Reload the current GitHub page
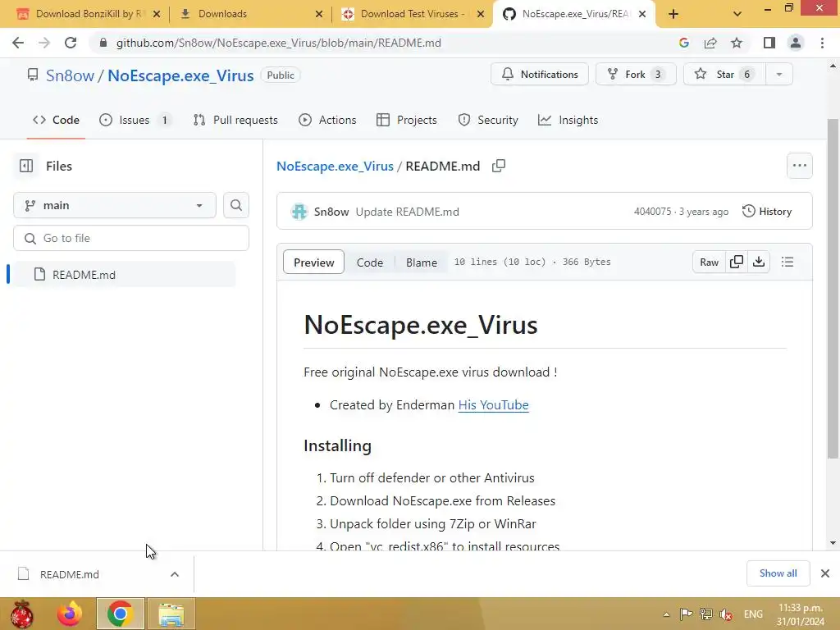Image resolution: width=840 pixels, height=630 pixels. [71, 43]
